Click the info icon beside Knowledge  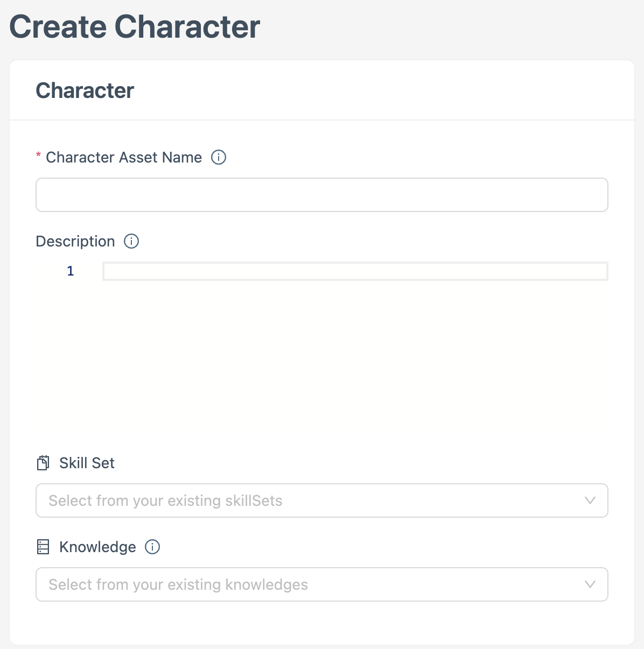[x=152, y=547]
